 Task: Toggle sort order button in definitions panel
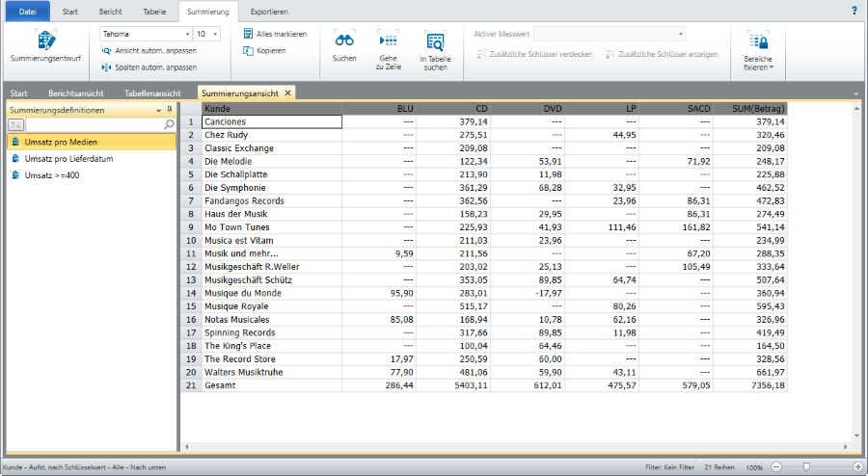17,125
